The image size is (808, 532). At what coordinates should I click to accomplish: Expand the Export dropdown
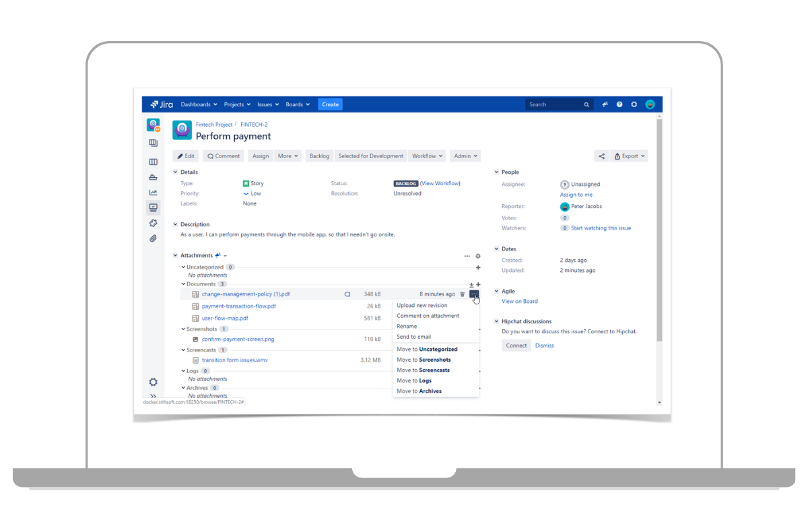pyautogui.click(x=629, y=156)
